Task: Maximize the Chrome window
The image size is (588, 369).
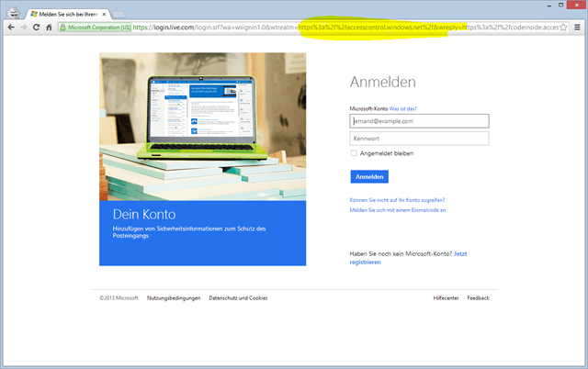Action: point(560,6)
